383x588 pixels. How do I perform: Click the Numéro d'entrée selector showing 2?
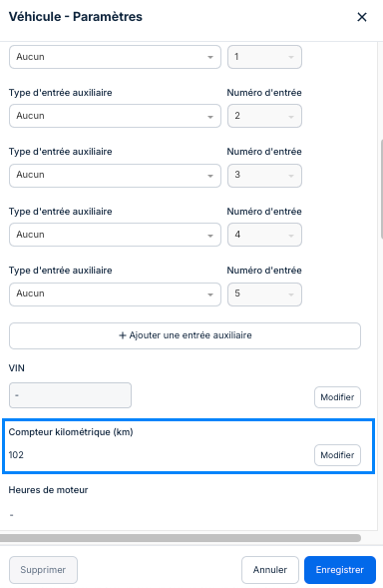(264, 116)
